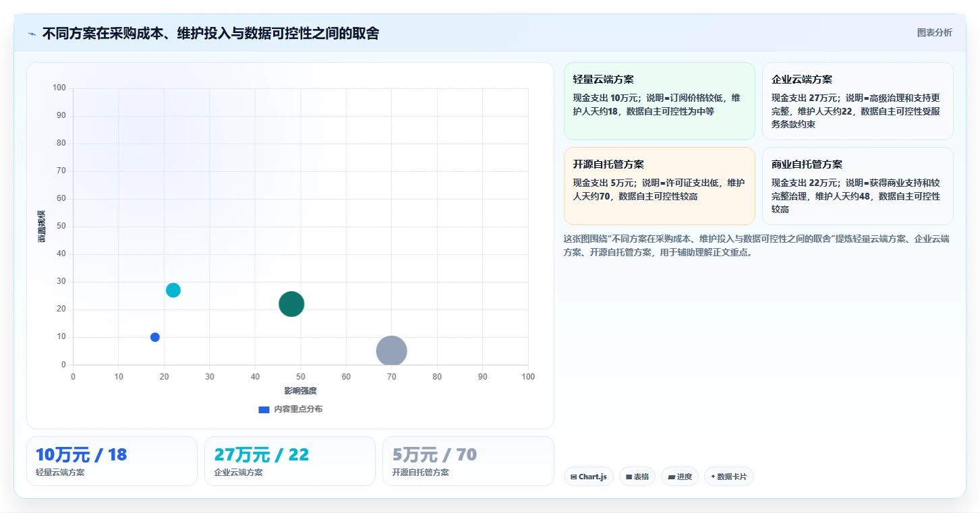Open the 5万元 / 70 stat card
Viewport: 980px width, 513px height.
[x=468, y=461]
